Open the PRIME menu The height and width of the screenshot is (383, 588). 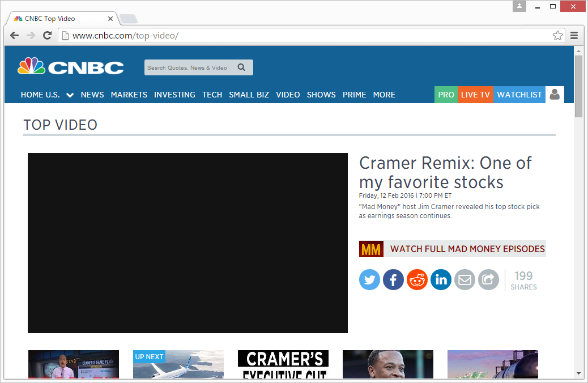(x=355, y=95)
